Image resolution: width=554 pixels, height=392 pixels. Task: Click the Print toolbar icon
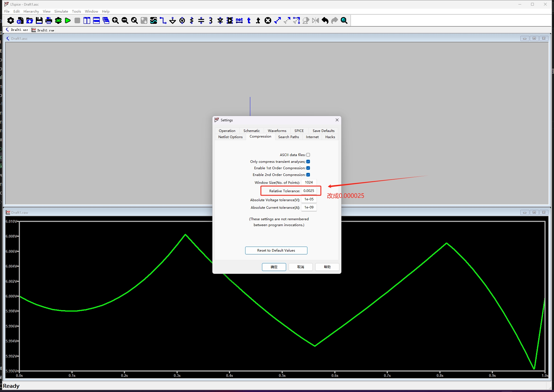point(49,20)
